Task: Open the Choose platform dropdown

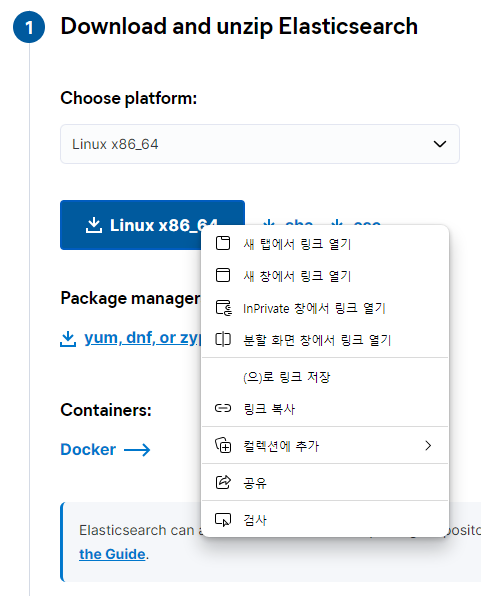Action: pos(260,144)
